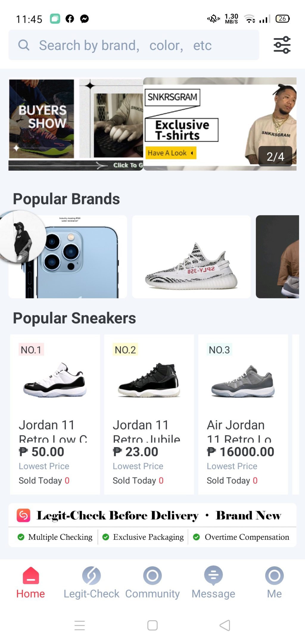
Task: Open the Legit-Check tab icon
Action: click(x=91, y=575)
